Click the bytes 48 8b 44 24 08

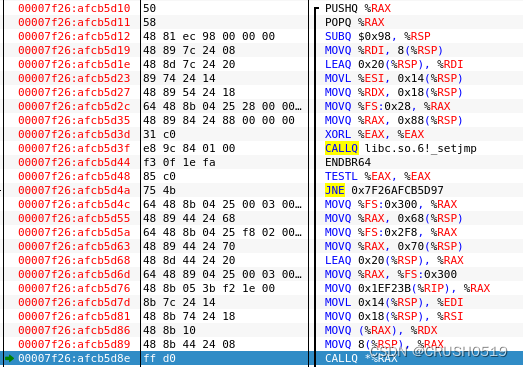pyautogui.click(x=189, y=344)
